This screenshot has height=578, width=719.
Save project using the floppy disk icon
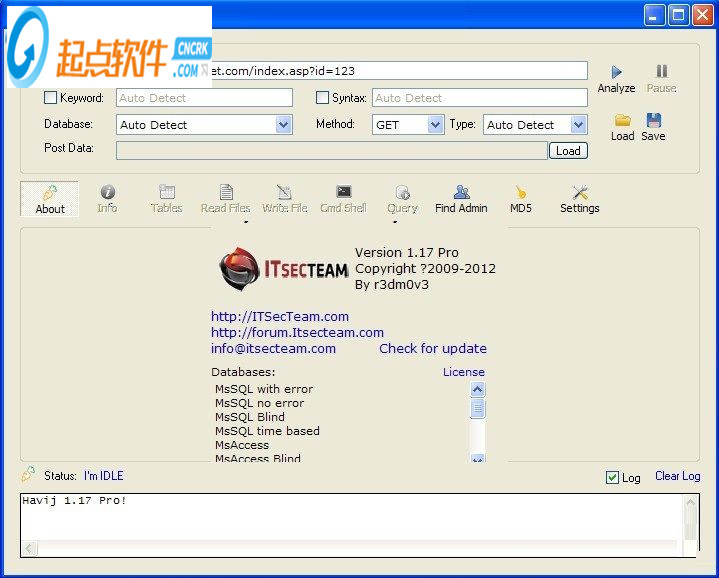pos(653,121)
